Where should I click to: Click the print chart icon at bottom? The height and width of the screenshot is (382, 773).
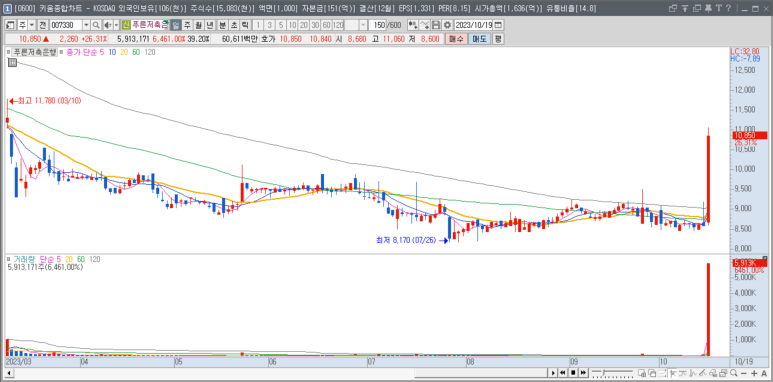(723, 373)
